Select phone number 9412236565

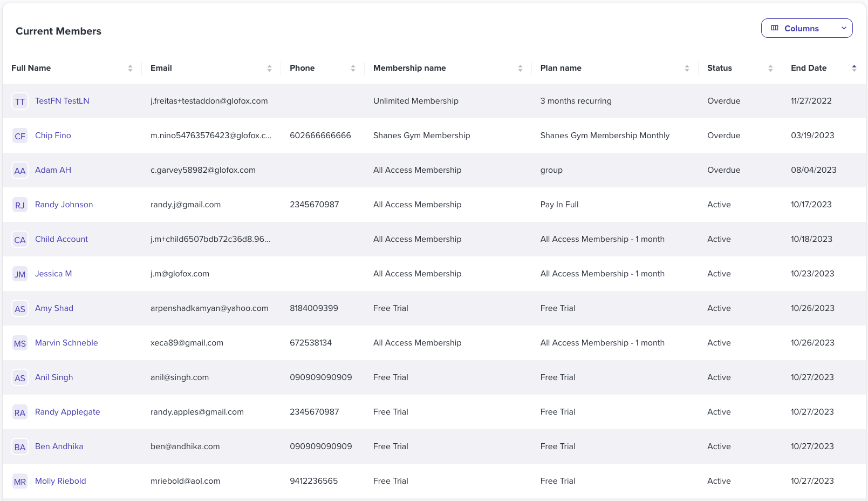point(314,481)
